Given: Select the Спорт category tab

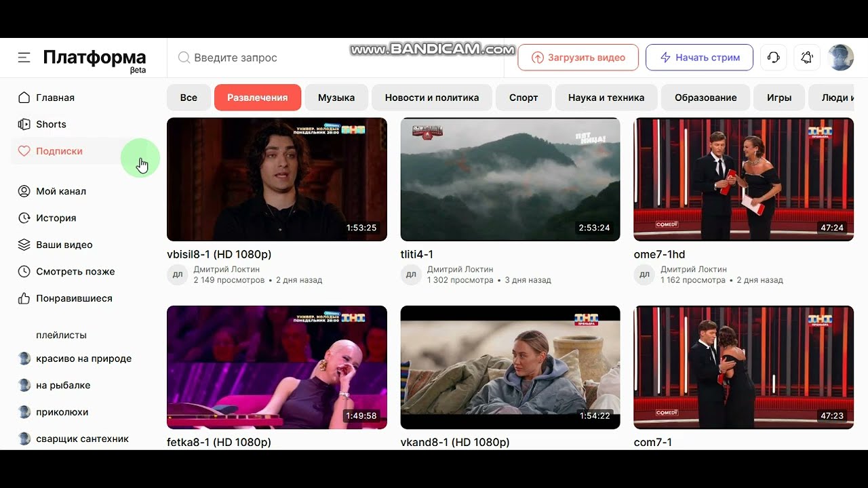Looking at the screenshot, I should [x=524, y=98].
